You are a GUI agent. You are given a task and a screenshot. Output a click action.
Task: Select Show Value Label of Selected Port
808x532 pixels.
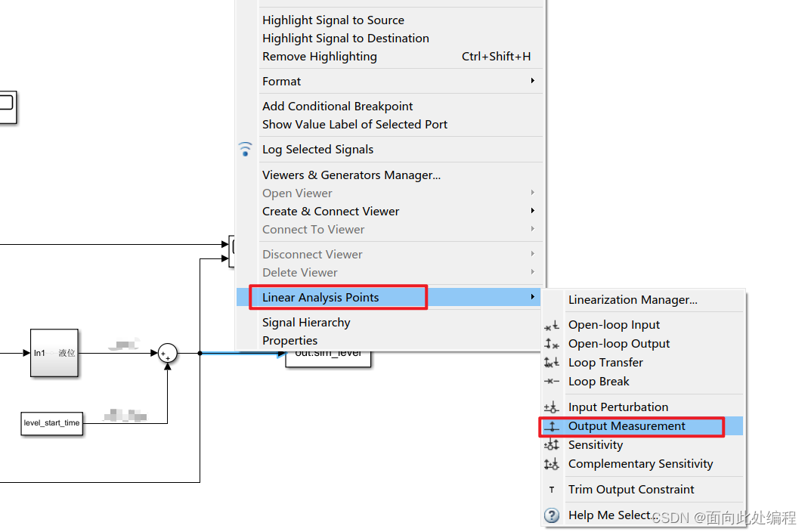[354, 125]
